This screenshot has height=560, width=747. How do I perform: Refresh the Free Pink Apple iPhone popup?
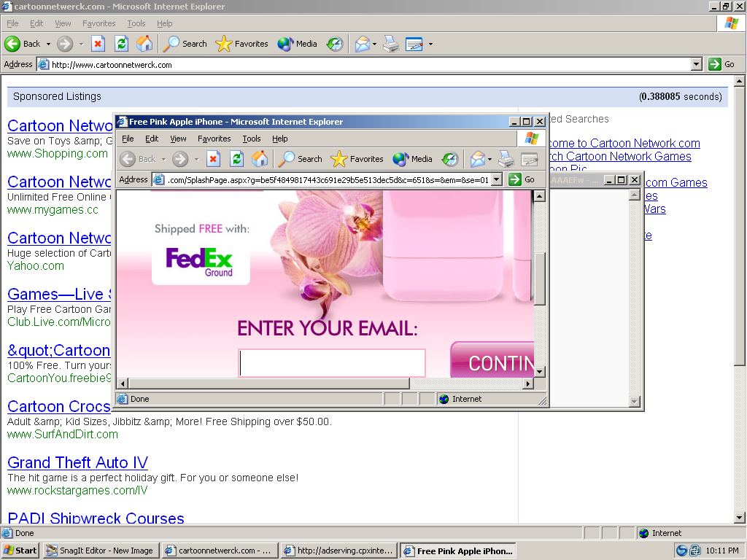[x=236, y=159]
